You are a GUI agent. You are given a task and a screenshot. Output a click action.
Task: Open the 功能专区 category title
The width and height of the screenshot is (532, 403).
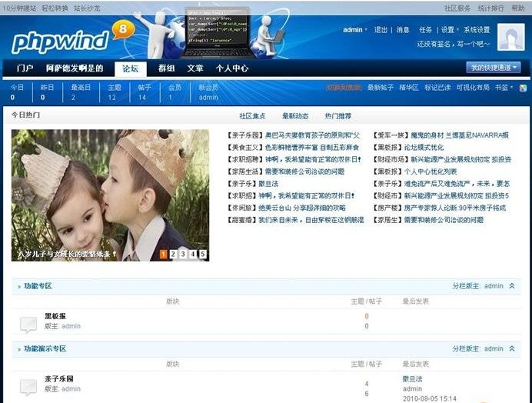pyautogui.click(x=38, y=286)
